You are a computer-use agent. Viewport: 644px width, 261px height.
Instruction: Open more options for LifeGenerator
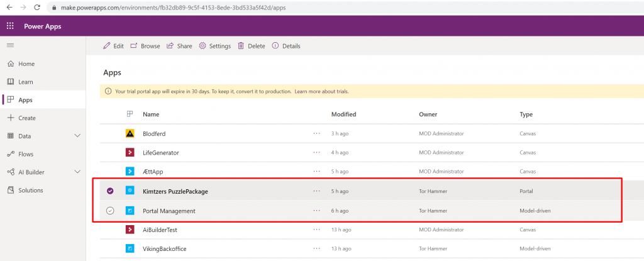click(x=316, y=152)
